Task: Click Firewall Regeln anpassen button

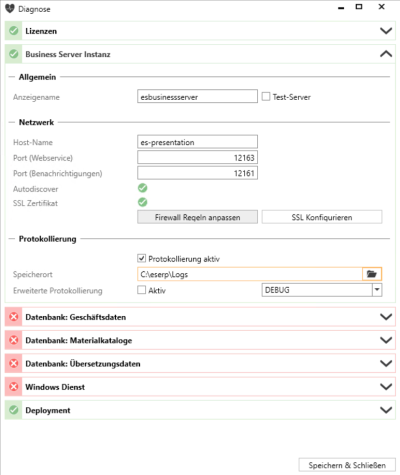Action: (x=197, y=217)
